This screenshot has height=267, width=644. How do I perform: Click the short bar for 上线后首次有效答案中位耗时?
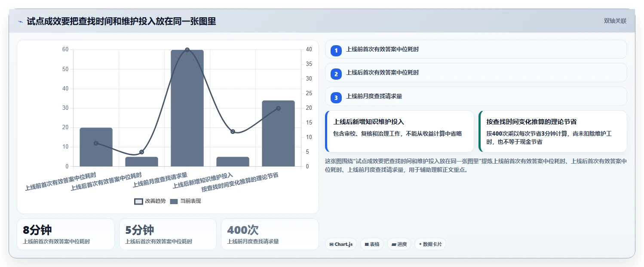[141, 161]
